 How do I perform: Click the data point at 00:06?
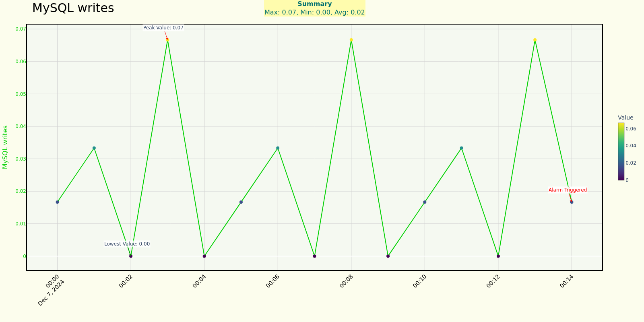278,148
